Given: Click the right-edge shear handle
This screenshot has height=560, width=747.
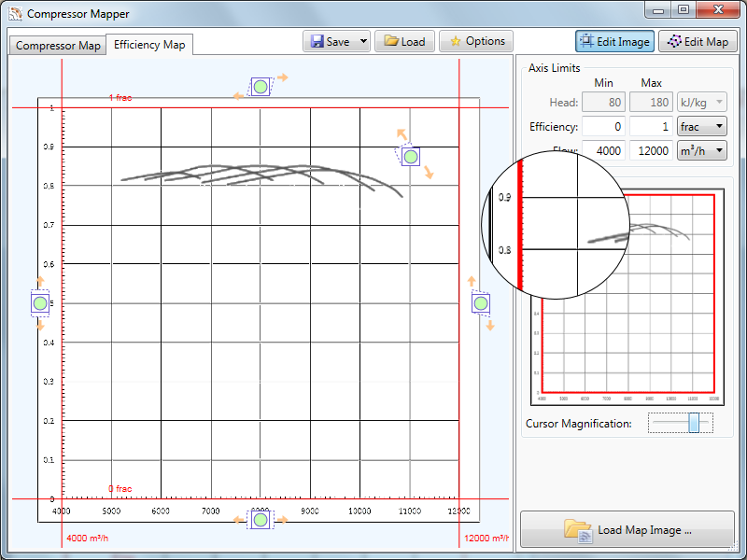Looking at the screenshot, I should [x=481, y=302].
